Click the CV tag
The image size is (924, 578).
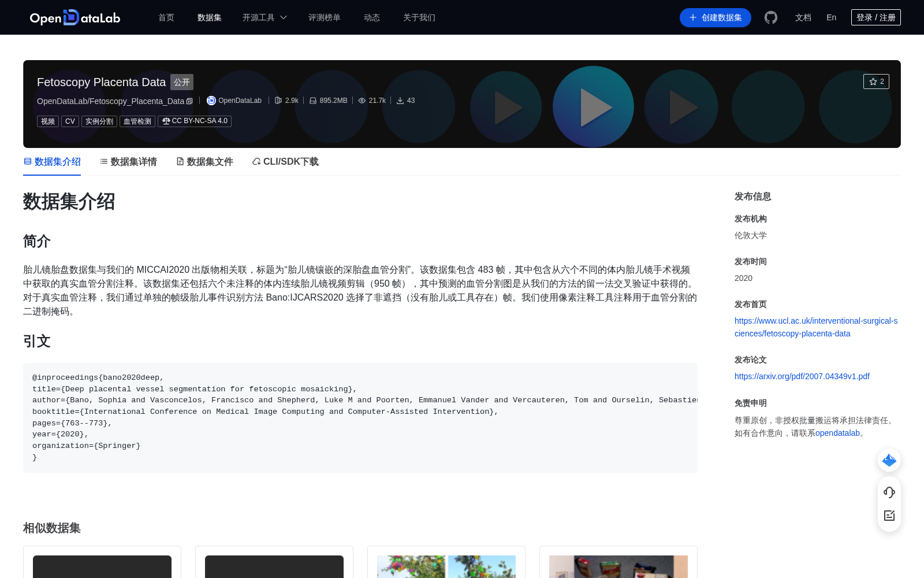coord(70,121)
